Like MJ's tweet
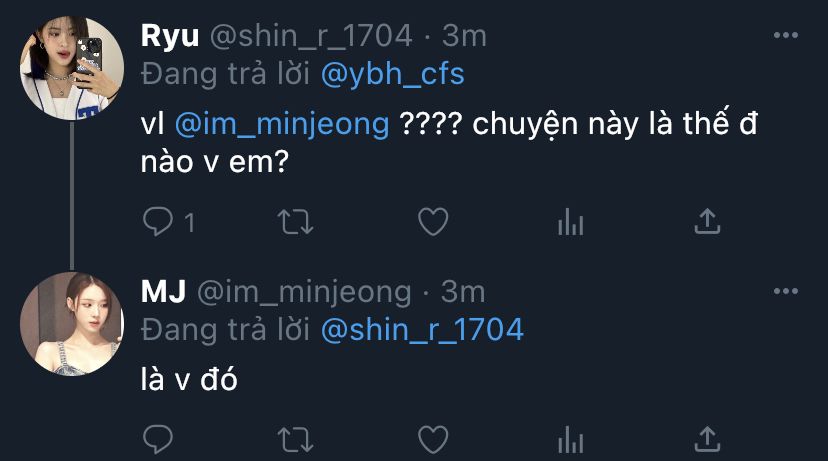 432,438
